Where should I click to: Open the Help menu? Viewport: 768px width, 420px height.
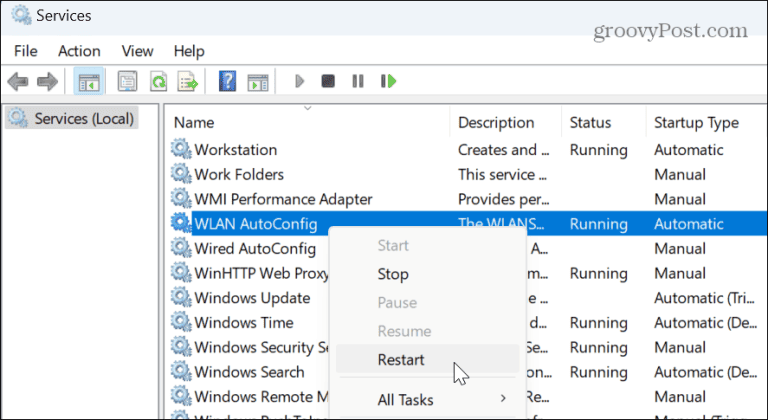click(x=189, y=51)
